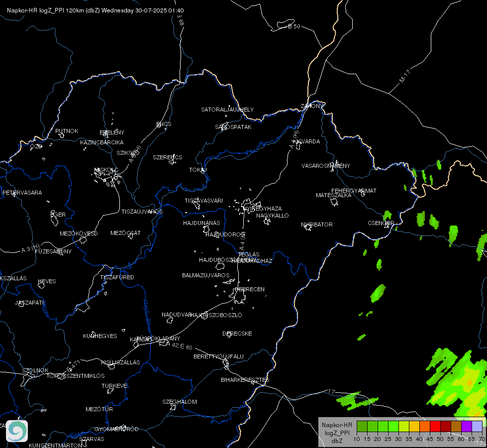487x448 pixels.
Task: Click the MÁTÉSZALKA town label
Action: [334, 195]
